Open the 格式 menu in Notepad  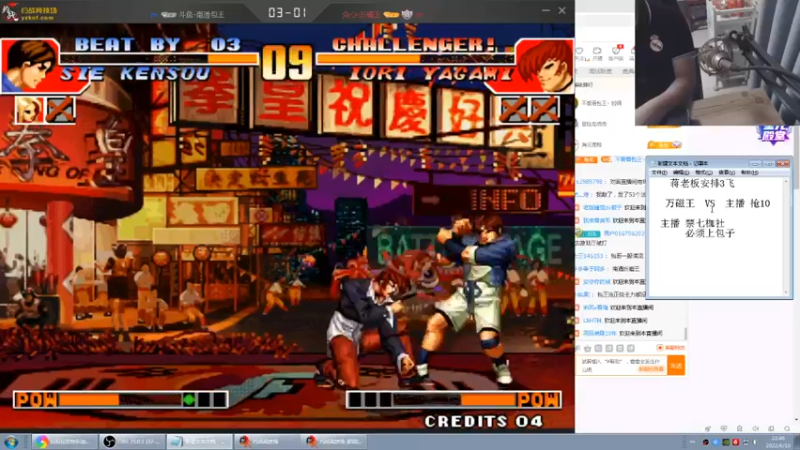click(704, 172)
